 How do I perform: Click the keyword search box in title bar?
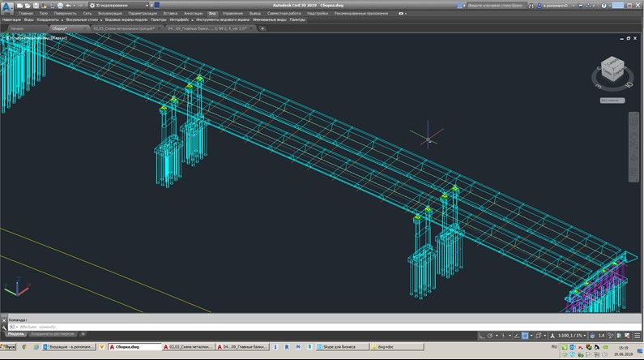coord(496,5)
